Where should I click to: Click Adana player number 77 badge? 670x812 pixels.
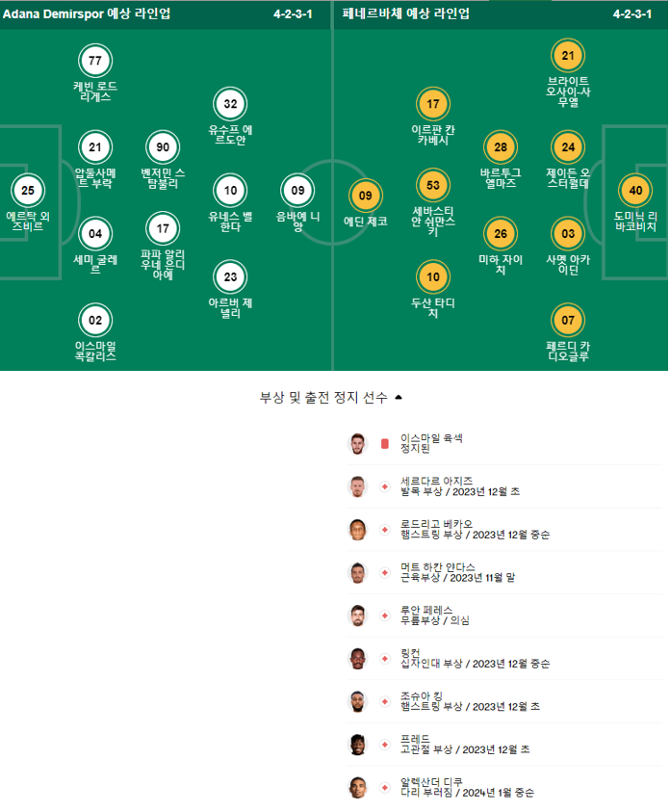coord(95,61)
